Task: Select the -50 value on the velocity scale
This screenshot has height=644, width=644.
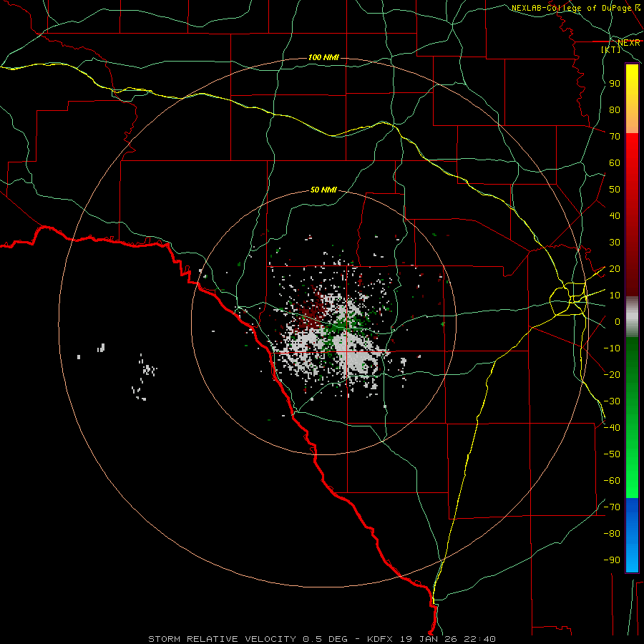Action: (x=612, y=454)
